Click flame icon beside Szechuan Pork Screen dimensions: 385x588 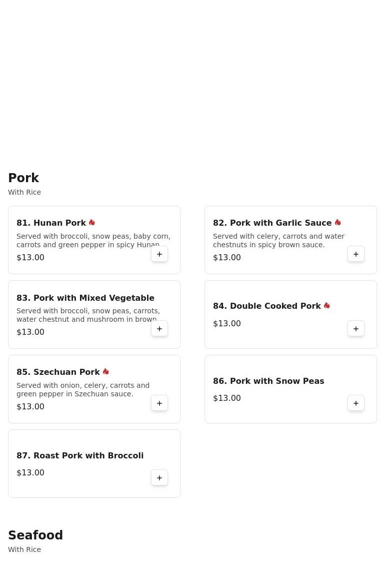(106, 372)
